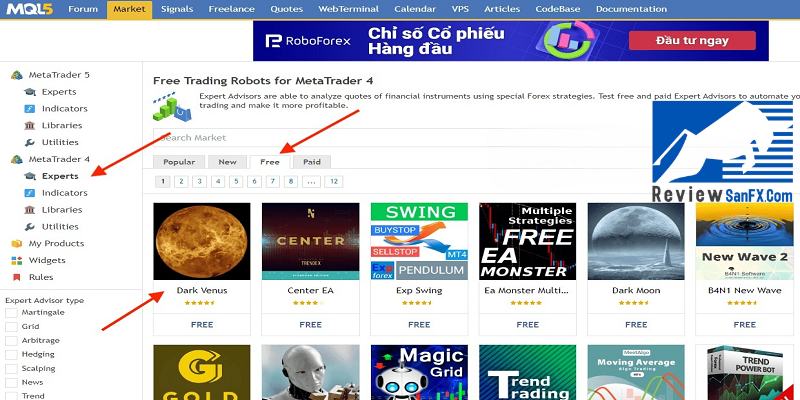
Task: Open the Signals menu item
Action: pos(177,9)
